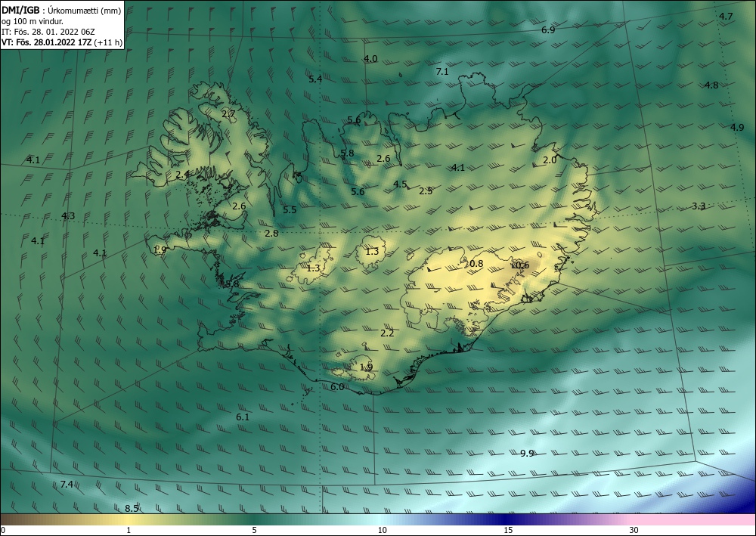Image resolution: width=756 pixels, height=536 pixels.
Task: Click the 5 label on the color scale
Action: tap(254, 530)
